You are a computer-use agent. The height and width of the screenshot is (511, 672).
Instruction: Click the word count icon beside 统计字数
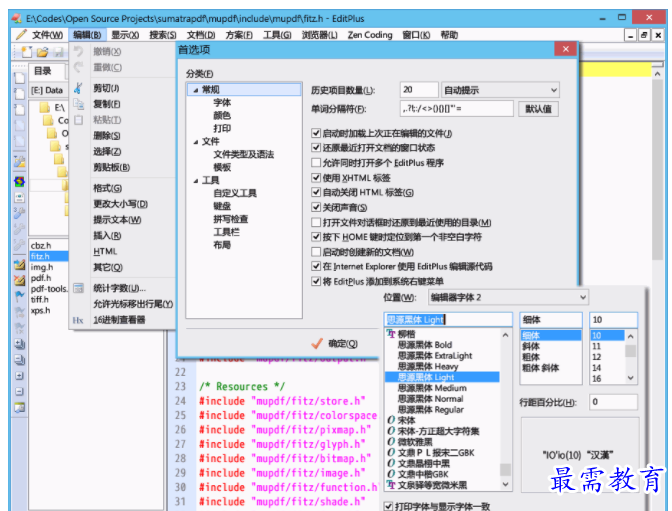pos(78,288)
